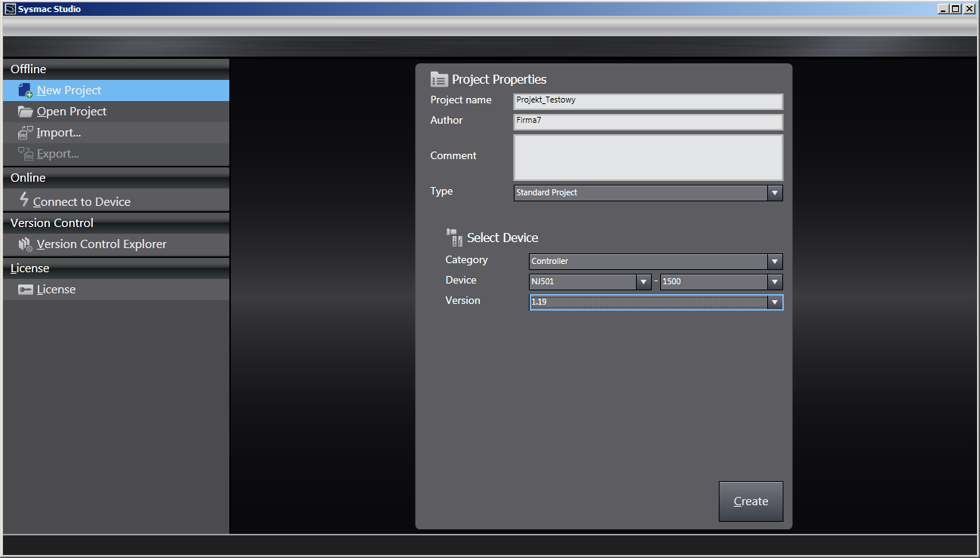Click the Sysmac Studio title bar icon
Screen dimensions: 980x558
tap(10, 9)
